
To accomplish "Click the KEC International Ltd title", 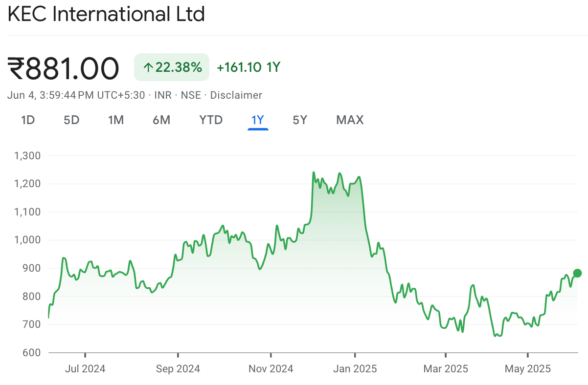I will pos(106,14).
